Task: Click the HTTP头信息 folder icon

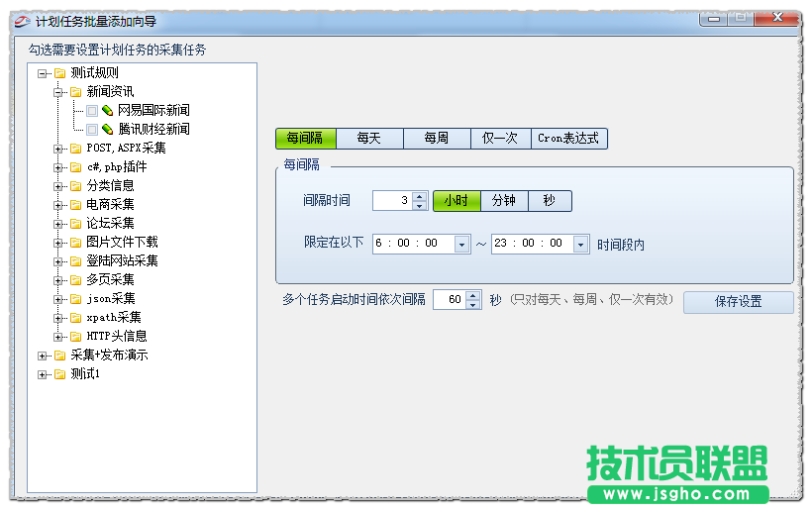Action: [x=76, y=337]
